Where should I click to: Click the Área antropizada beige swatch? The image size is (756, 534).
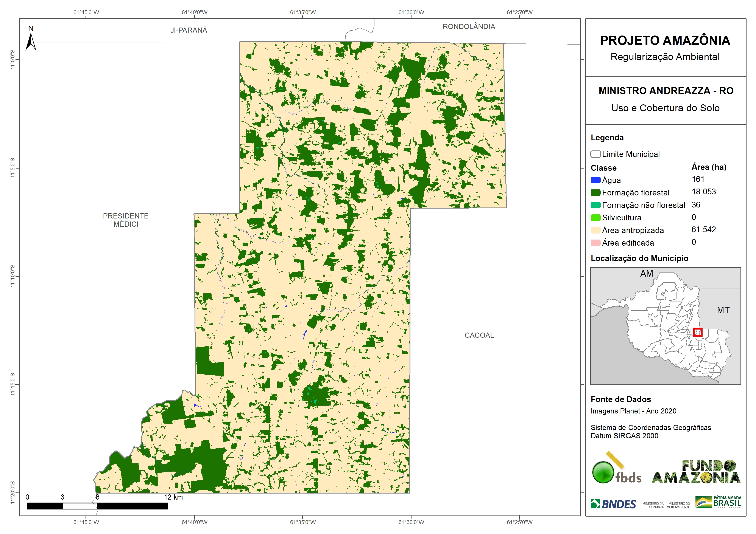pyautogui.click(x=595, y=230)
